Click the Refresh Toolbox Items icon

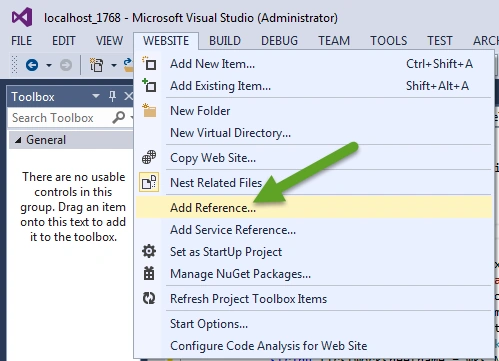(149, 298)
